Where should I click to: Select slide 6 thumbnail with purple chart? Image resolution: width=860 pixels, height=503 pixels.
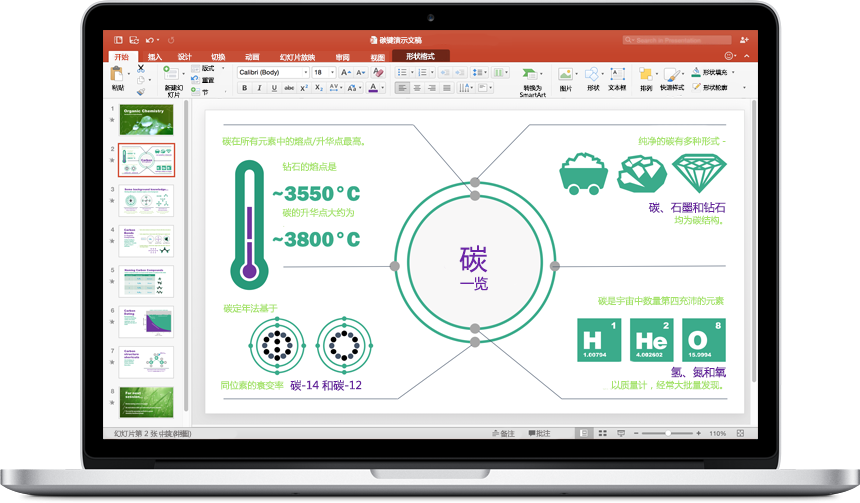point(146,321)
